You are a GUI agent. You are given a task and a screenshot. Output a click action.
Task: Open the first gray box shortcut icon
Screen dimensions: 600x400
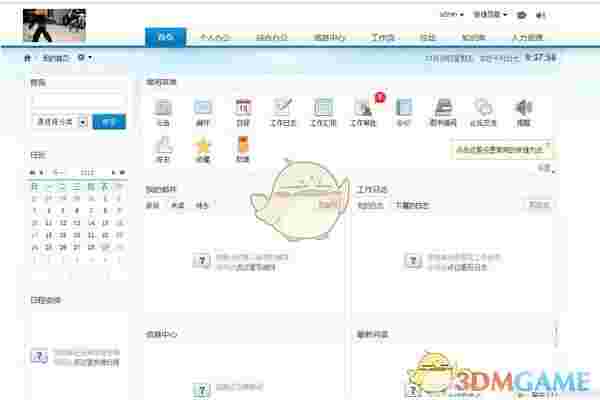[x=163, y=108]
